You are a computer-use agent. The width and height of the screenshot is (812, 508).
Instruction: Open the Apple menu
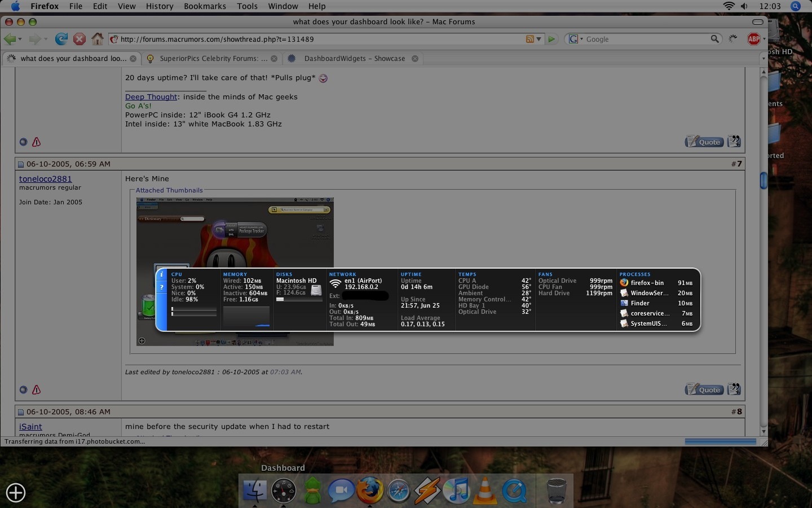tap(15, 6)
